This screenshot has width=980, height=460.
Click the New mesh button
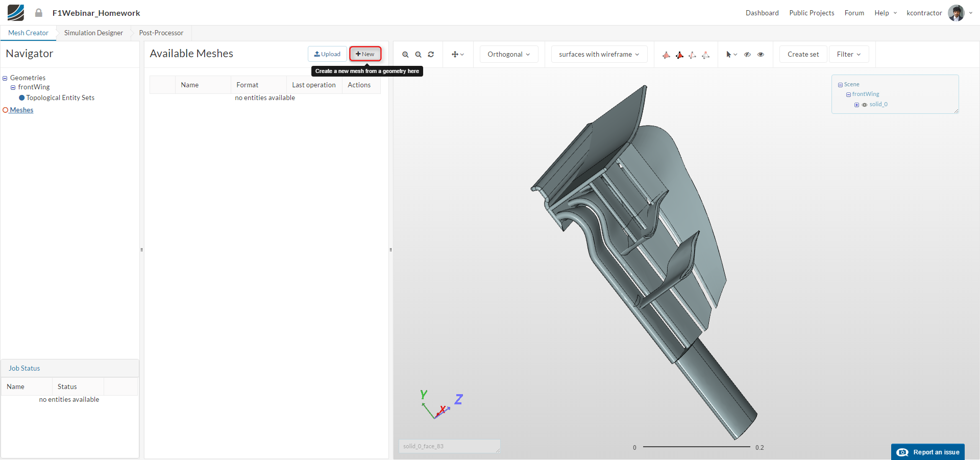365,54
